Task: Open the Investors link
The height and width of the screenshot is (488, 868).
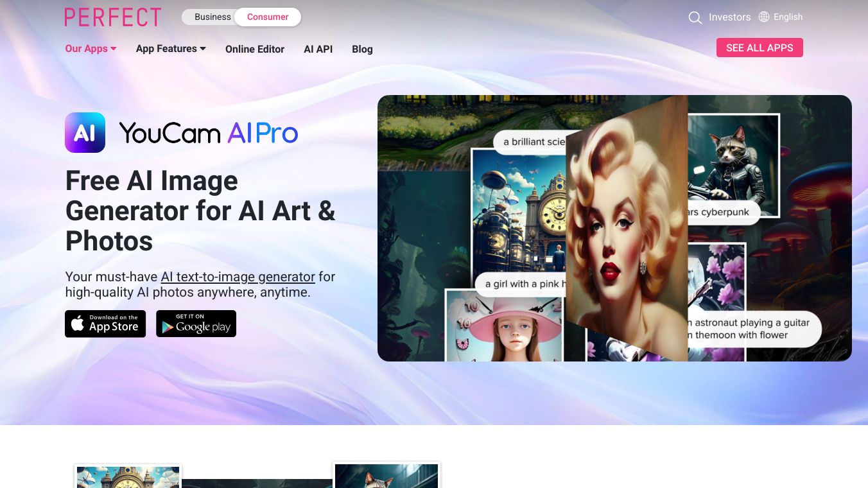Action: point(729,17)
